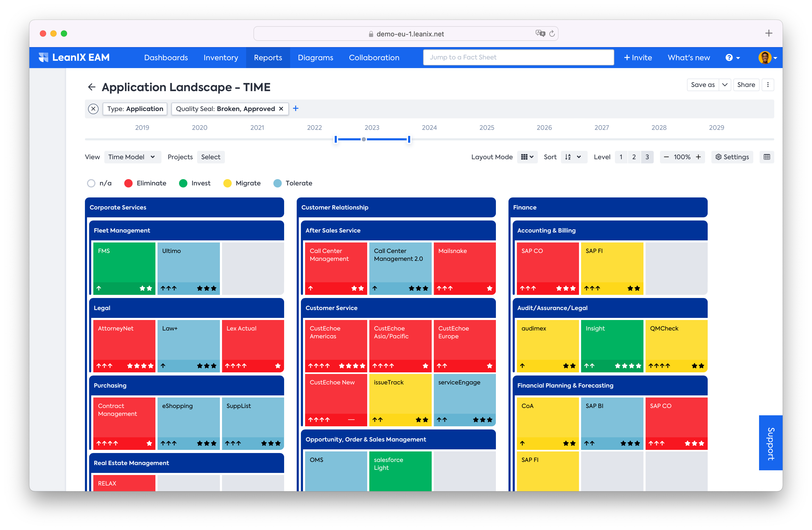Click the timeline's left range handle
The width and height of the screenshot is (812, 530).
[x=336, y=139]
